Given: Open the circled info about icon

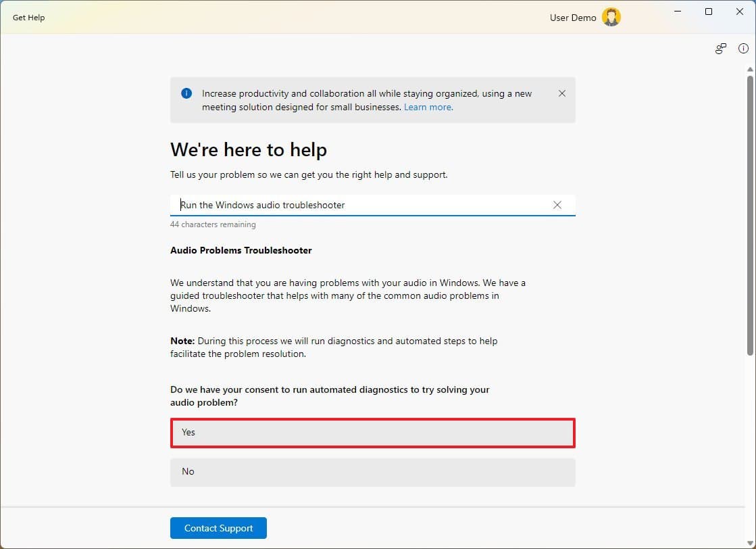Looking at the screenshot, I should pos(743,49).
